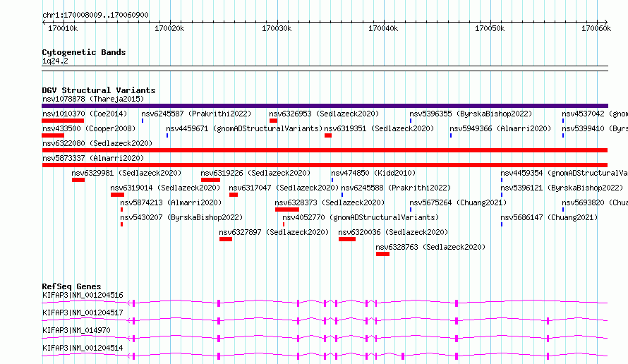The image size is (628, 364).
Task: Click the long red nsv6322080 bar
Action: pos(325,150)
